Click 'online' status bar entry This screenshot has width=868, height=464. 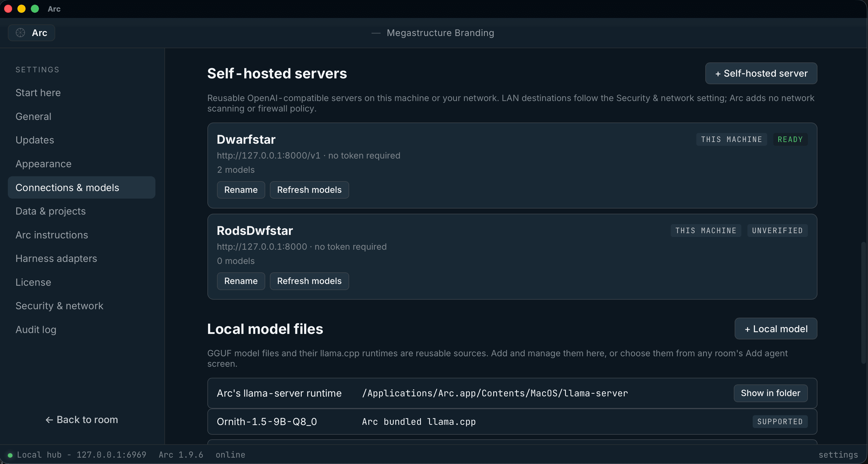(x=230, y=455)
